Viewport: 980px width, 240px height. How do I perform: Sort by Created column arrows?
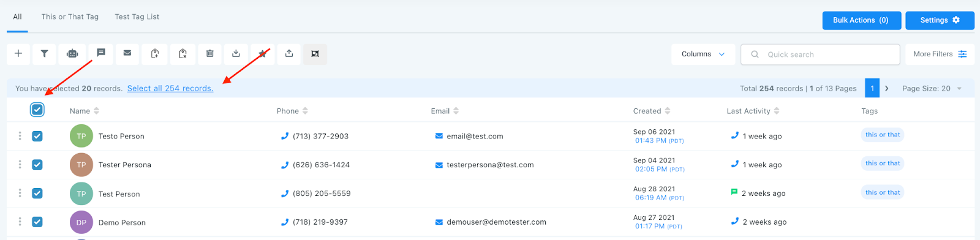[667, 111]
